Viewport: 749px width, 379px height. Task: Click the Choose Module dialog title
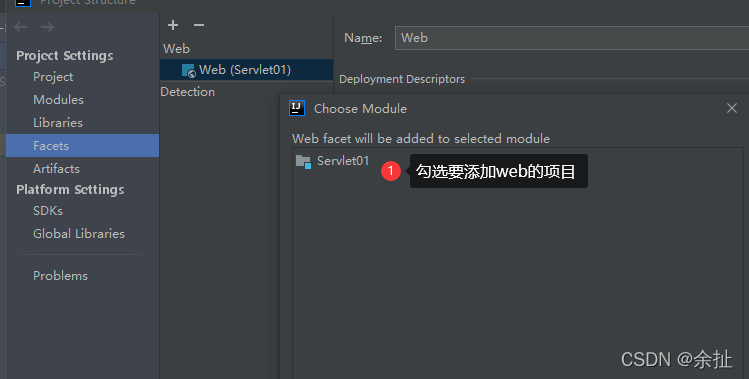tap(360, 108)
